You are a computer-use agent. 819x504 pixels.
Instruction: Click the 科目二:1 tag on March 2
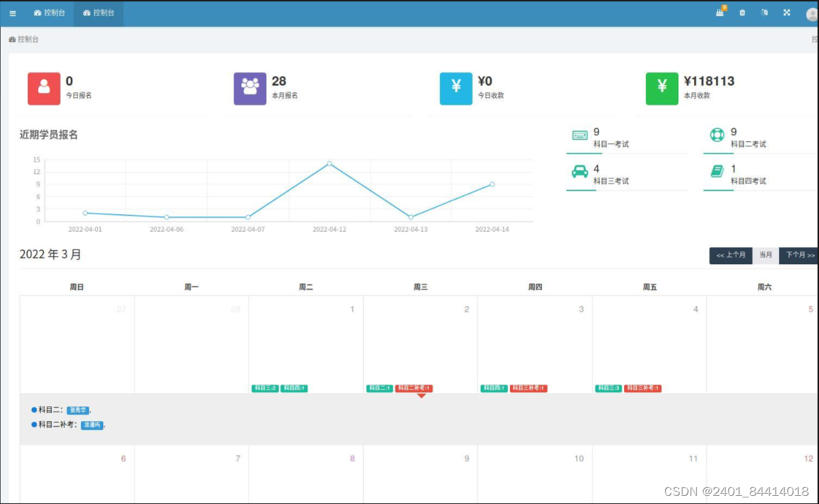click(x=380, y=389)
